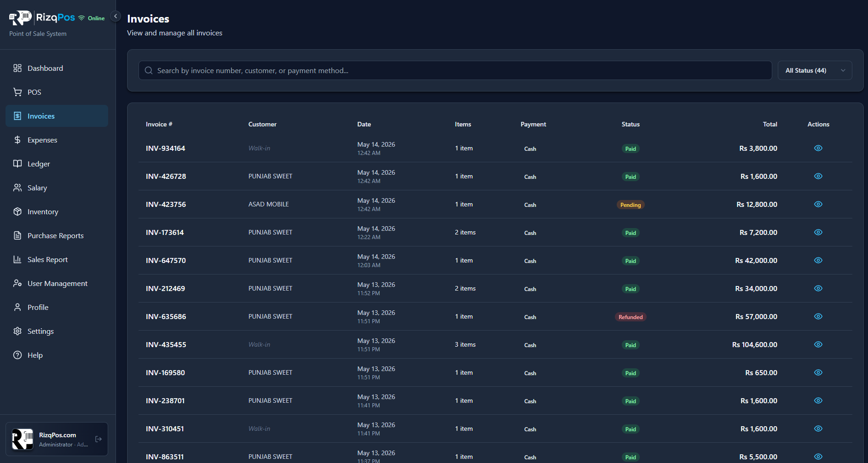
Task: Open the Expenses section
Action: click(57, 140)
